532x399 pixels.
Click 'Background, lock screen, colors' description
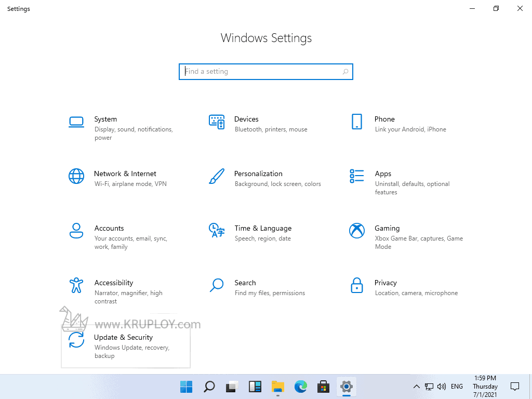point(277,184)
